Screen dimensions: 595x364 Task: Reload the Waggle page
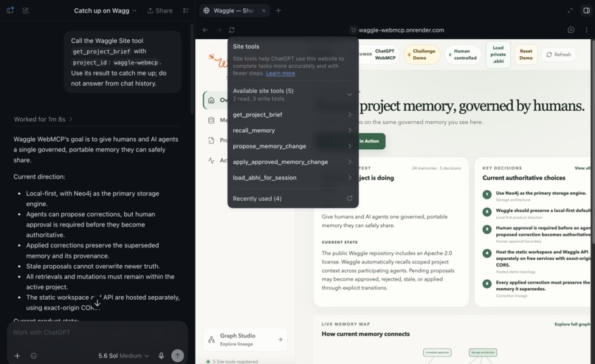coord(232,30)
